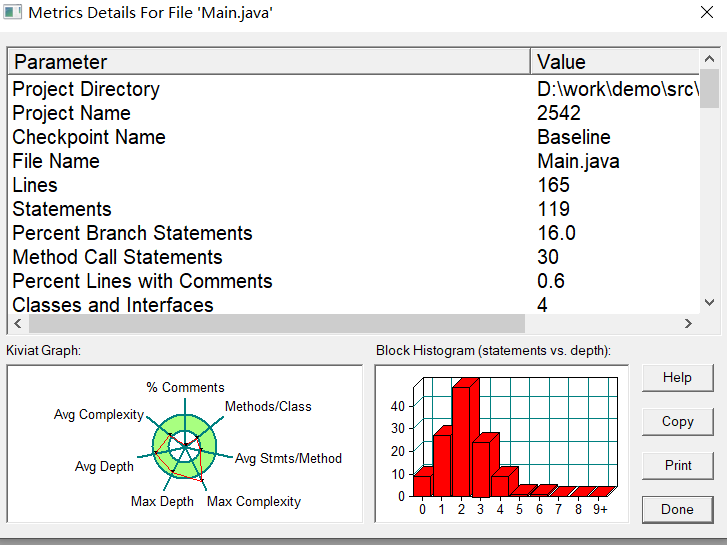This screenshot has height=545, width=727.
Task: Click the D:\work\demo\src path value
Action: (618, 89)
